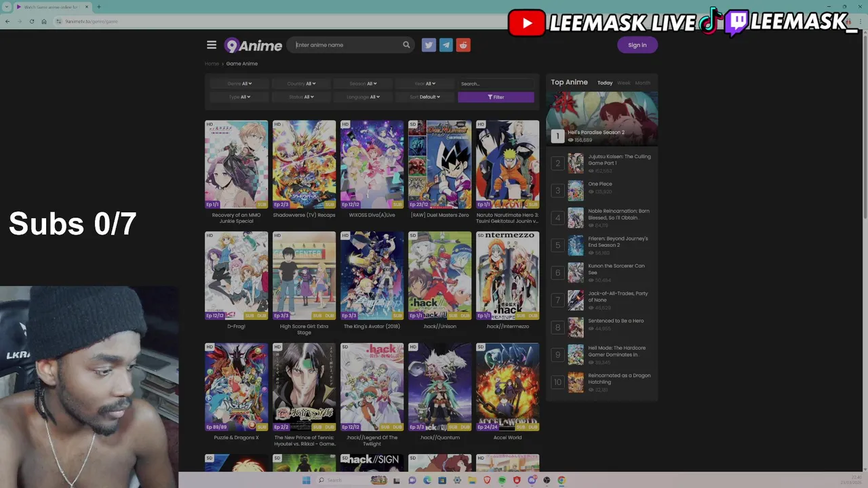This screenshot has height=488, width=868.
Task: Click the browser address bar URL
Action: click(x=92, y=21)
